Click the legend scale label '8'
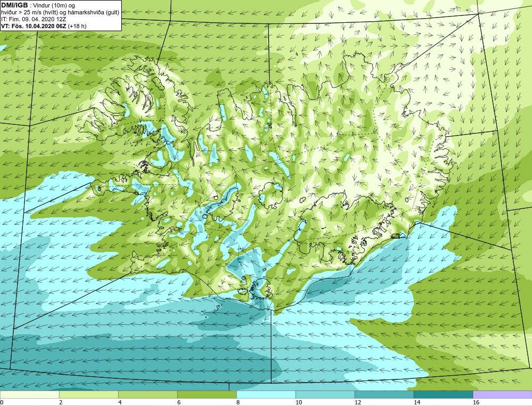Screen dimensions: 532x406 [238, 402]
